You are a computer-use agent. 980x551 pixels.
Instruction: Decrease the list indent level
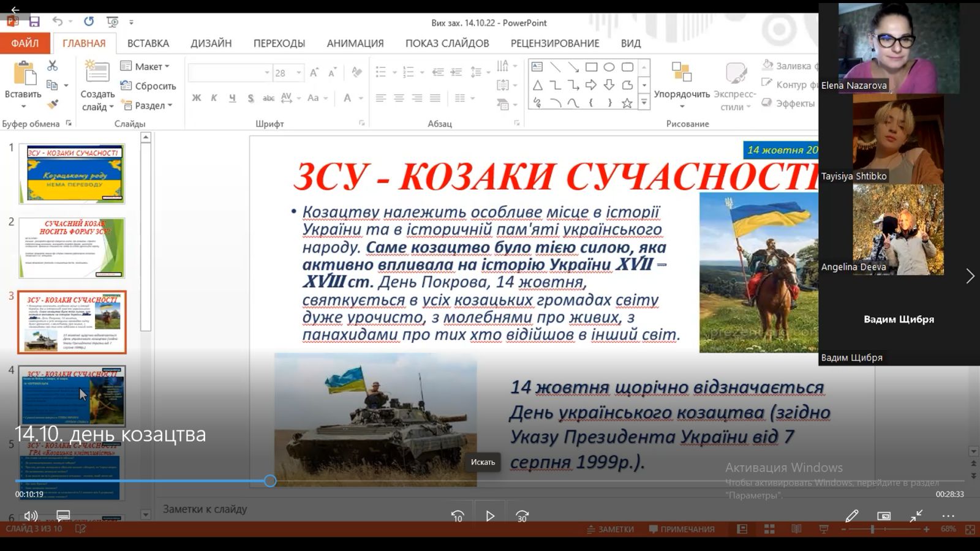438,73
